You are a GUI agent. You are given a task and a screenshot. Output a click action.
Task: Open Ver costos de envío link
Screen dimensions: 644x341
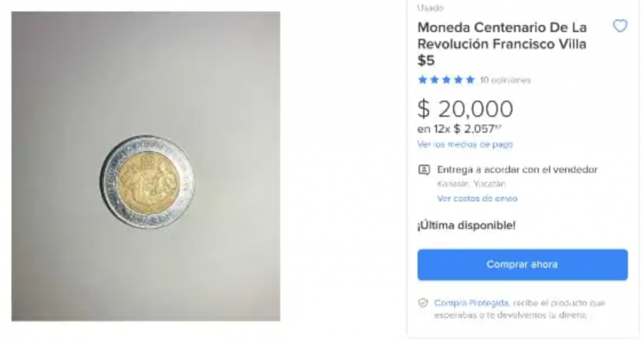coord(477,199)
